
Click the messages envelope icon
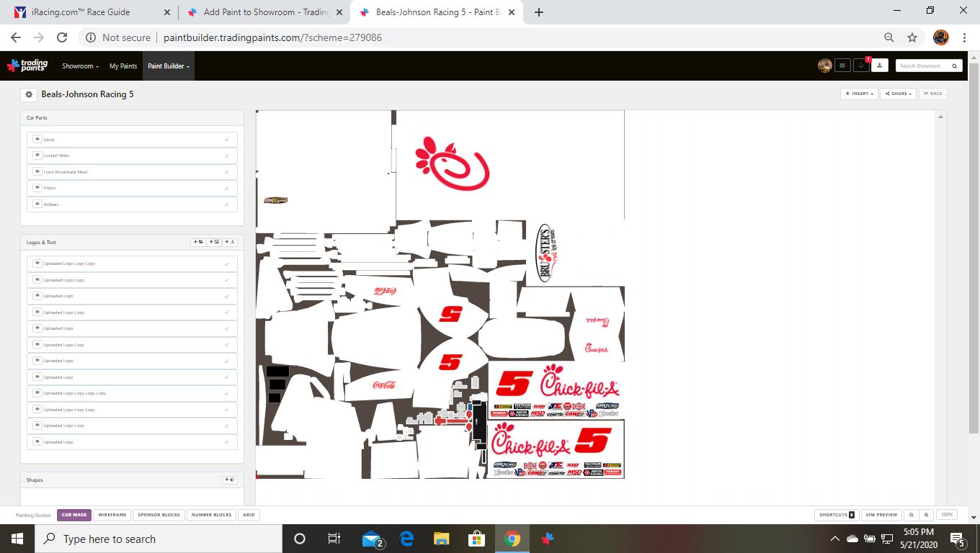point(842,66)
